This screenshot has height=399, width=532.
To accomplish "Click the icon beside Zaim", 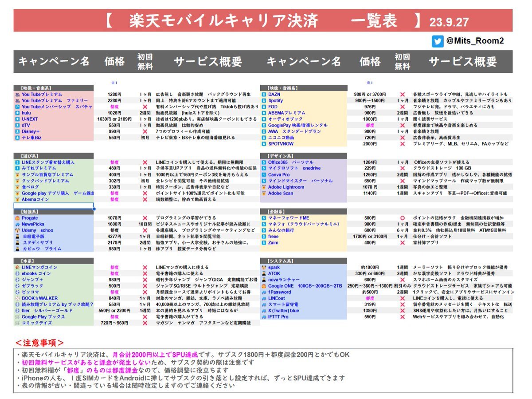I will pyautogui.click(x=263, y=243).
